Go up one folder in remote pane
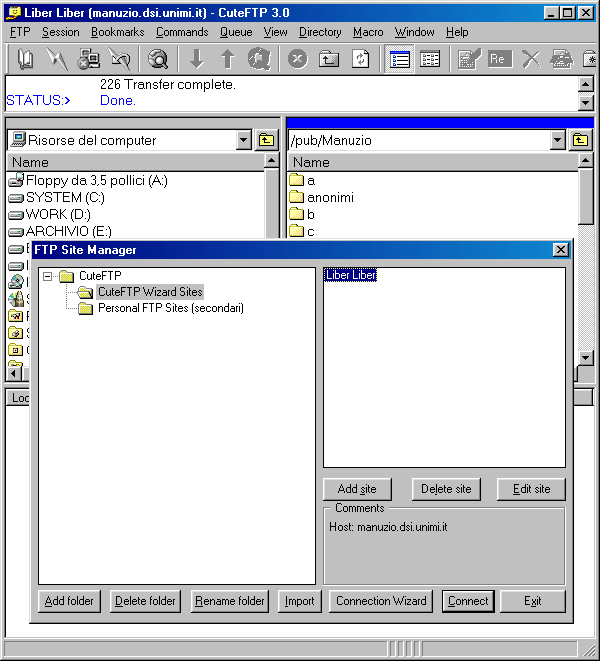The height and width of the screenshot is (661, 600). pyautogui.click(x=581, y=140)
